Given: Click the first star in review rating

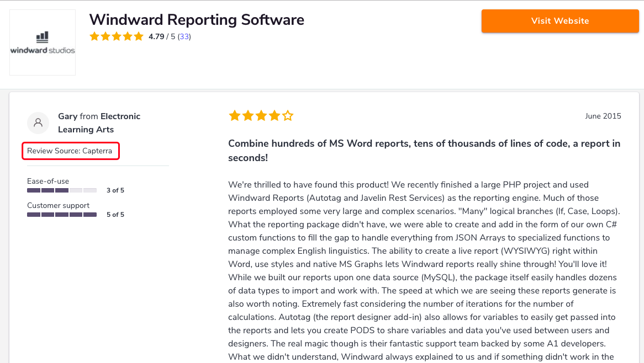Looking at the screenshot, I should [234, 116].
